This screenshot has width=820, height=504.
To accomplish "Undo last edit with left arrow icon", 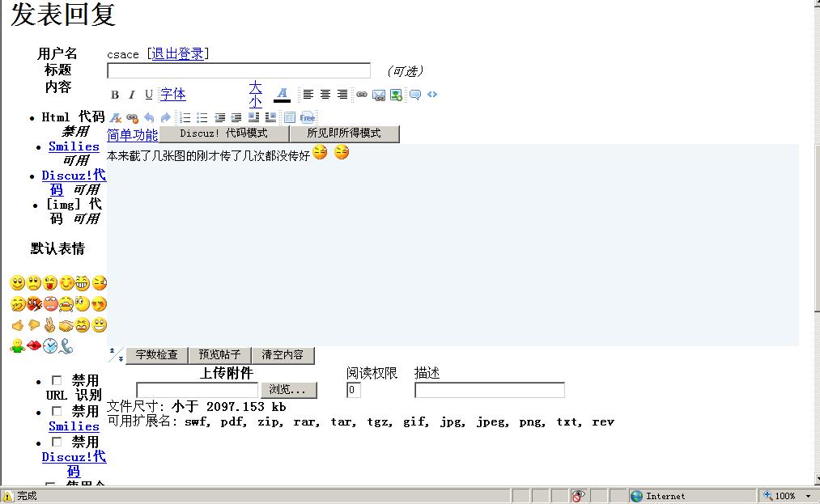I will pos(149,117).
